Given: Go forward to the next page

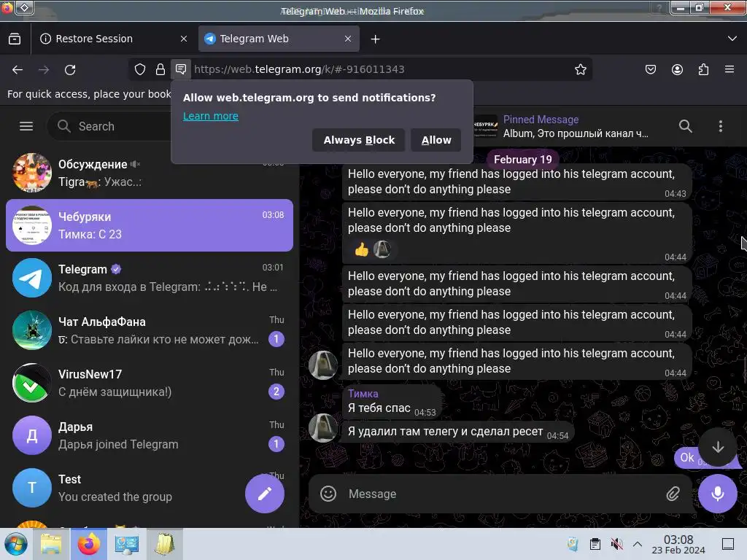Looking at the screenshot, I should tap(44, 69).
